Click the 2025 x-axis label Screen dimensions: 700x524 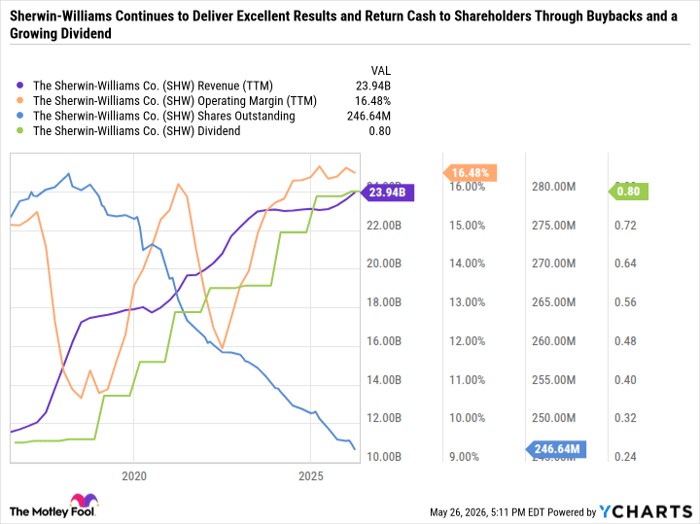[x=311, y=476]
